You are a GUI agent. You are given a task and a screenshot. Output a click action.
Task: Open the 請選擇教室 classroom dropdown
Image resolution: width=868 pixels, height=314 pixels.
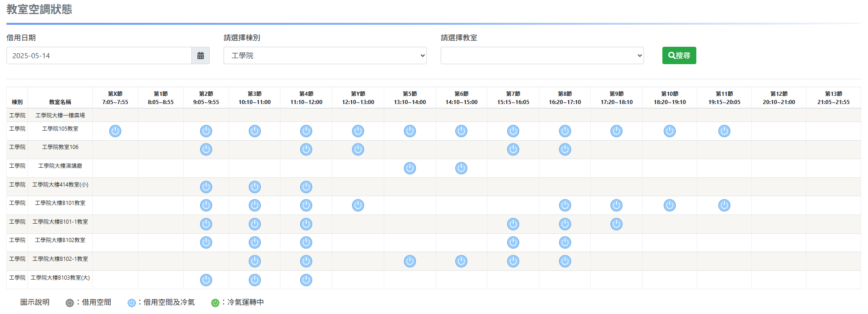click(542, 55)
